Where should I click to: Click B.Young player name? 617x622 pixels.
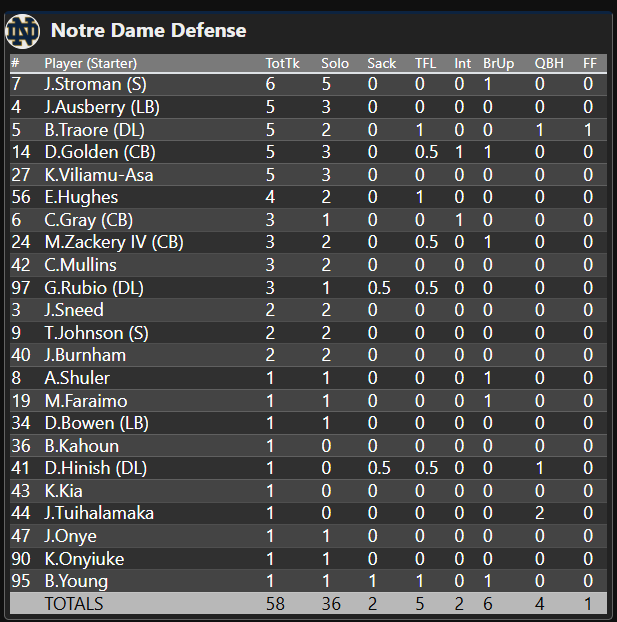76,581
